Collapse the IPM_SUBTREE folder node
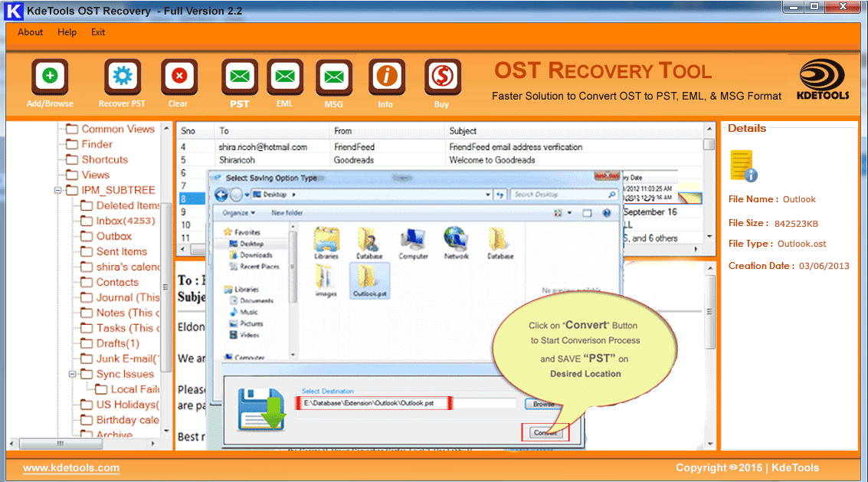Screen dimensions: 868x482 (57, 190)
